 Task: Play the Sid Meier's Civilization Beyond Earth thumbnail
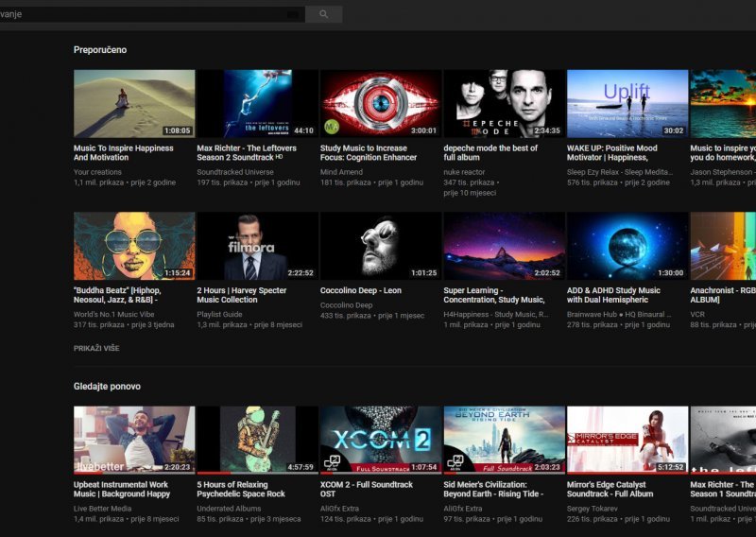click(504, 440)
